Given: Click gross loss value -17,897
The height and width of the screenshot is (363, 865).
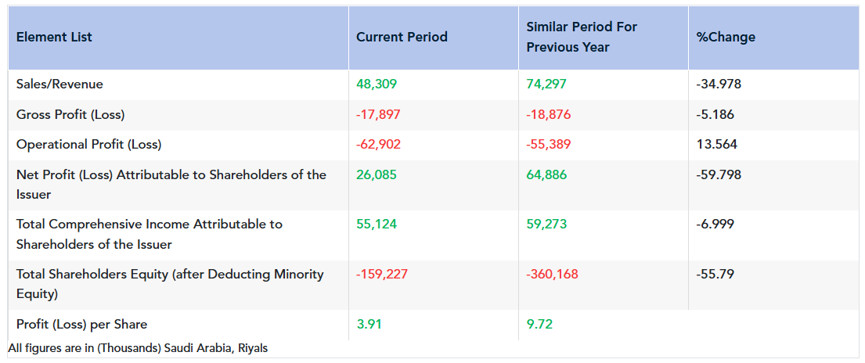Looking at the screenshot, I should tap(378, 115).
